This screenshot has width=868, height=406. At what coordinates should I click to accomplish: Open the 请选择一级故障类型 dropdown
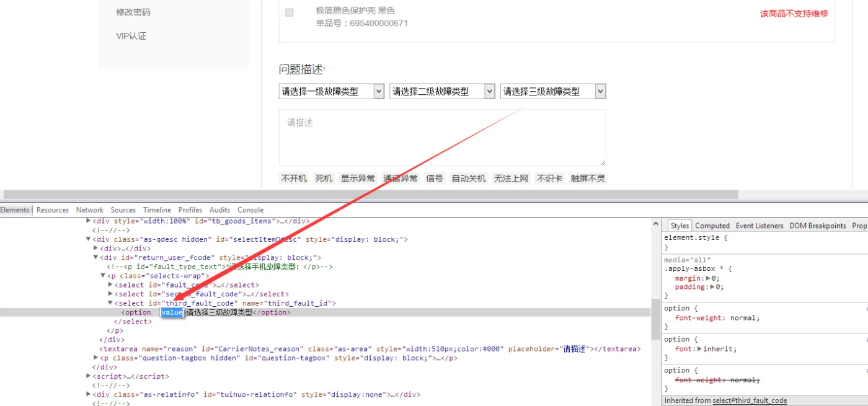(332, 92)
